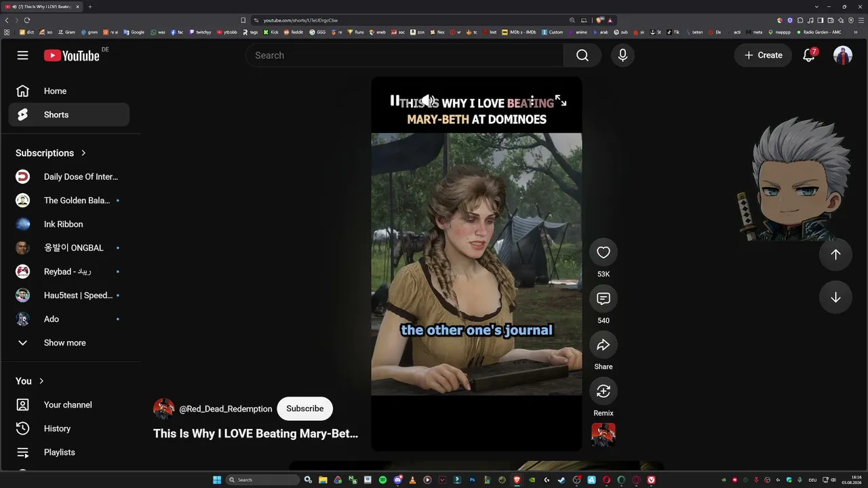Open the Ado channel subscription
This screenshot has width=868, height=488.
(68, 319)
